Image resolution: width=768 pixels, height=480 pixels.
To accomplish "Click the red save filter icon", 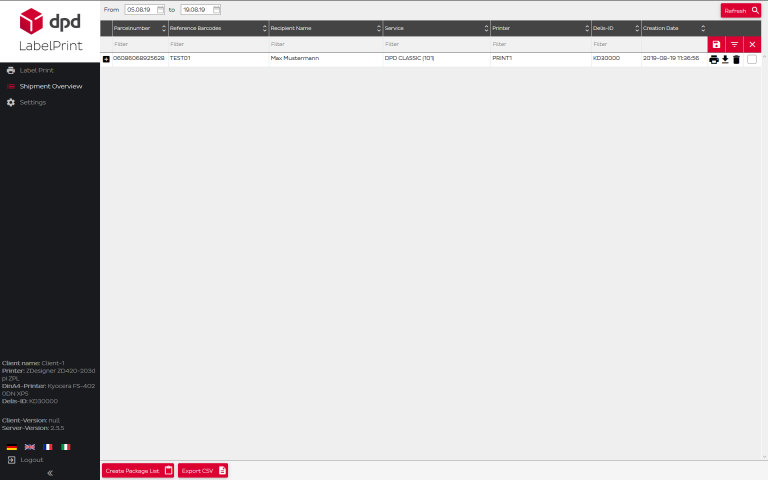I will pyautogui.click(x=716, y=45).
